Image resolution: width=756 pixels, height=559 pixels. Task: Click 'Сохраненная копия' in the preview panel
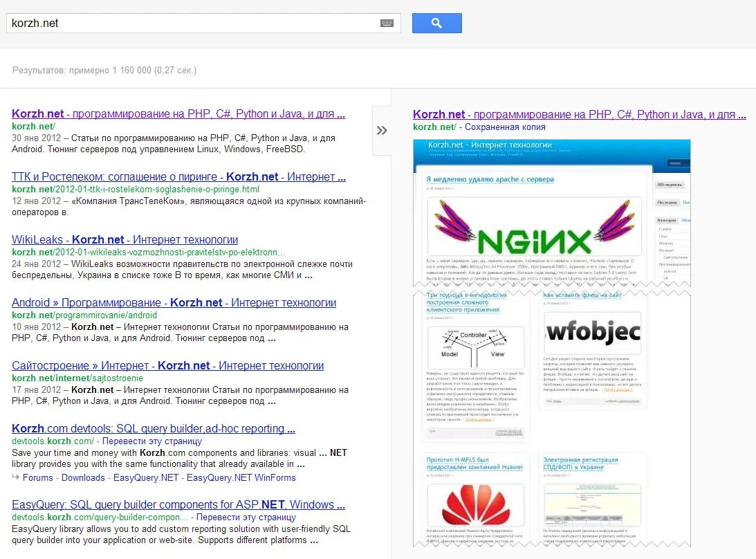pyautogui.click(x=505, y=127)
